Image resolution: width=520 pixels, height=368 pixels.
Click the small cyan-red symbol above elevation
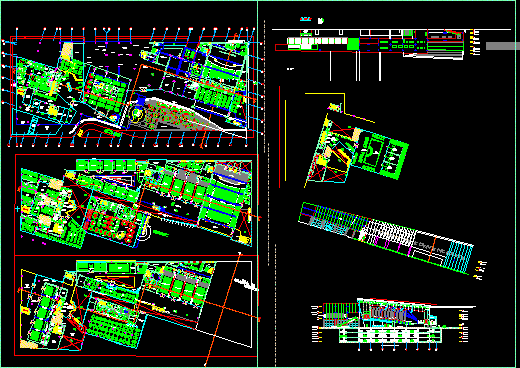(305, 19)
